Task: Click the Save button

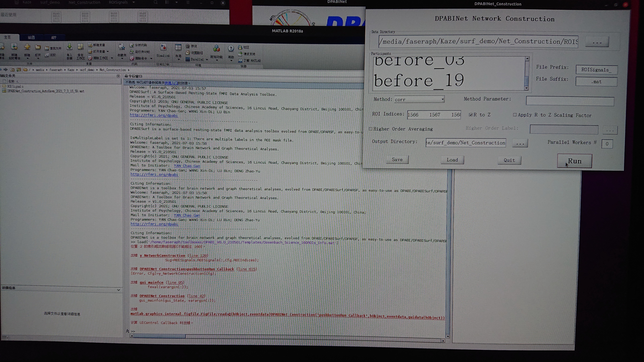Action: pos(397,159)
